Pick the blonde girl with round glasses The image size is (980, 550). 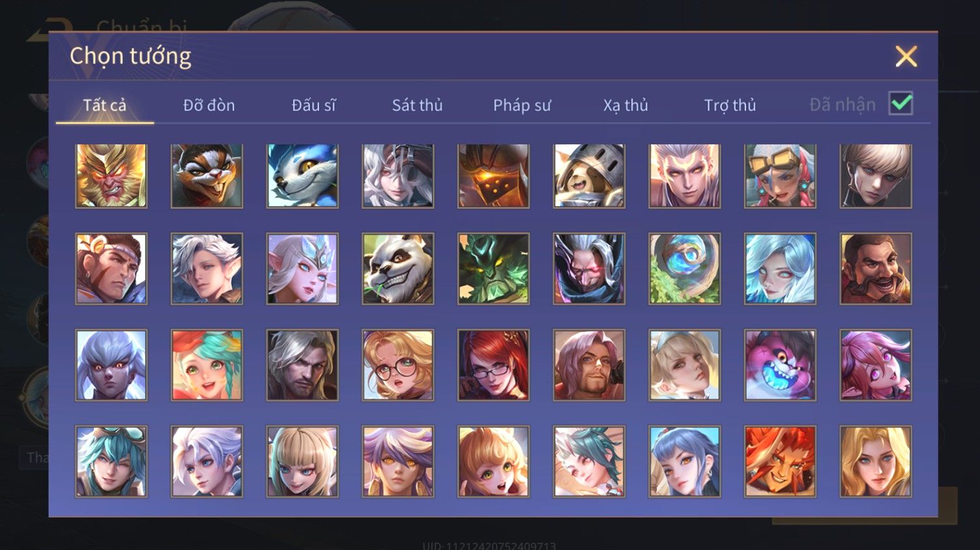click(x=398, y=365)
